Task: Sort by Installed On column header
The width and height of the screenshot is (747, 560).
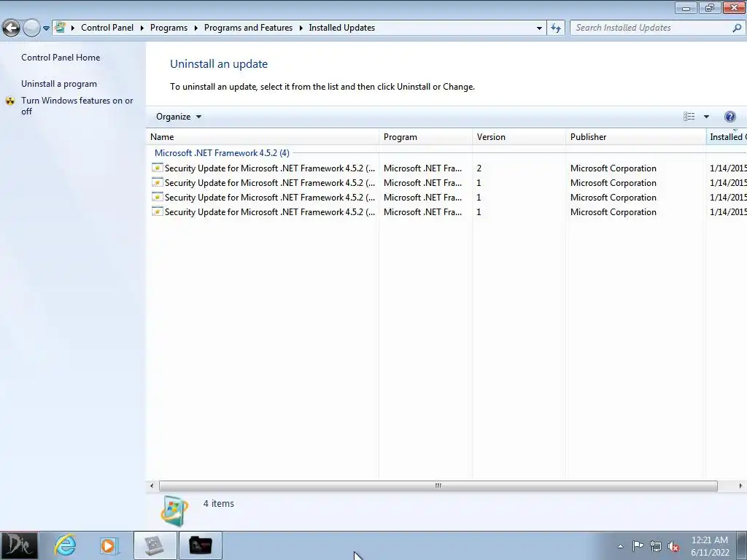Action: click(x=727, y=136)
